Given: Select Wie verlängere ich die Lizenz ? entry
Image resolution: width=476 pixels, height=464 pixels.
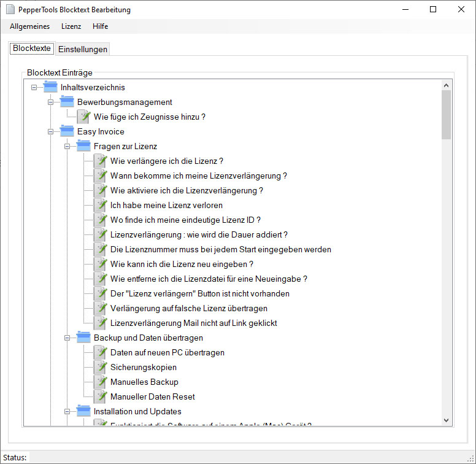Looking at the screenshot, I should [x=167, y=161].
